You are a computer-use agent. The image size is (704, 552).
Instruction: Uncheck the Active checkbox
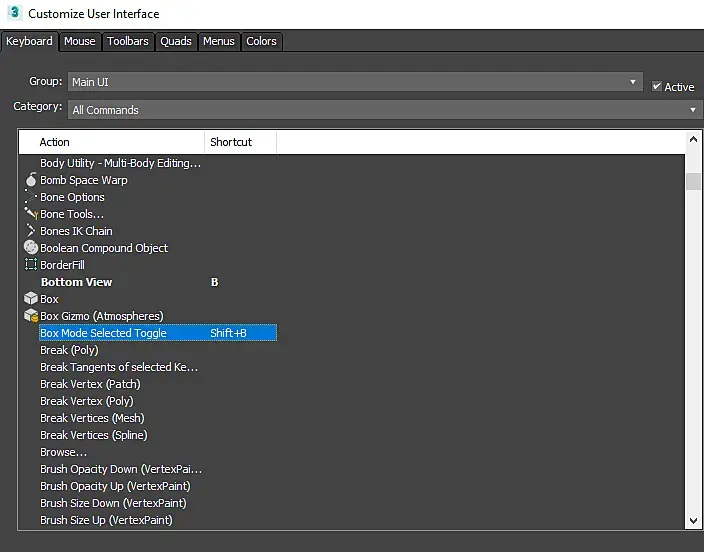(657, 87)
